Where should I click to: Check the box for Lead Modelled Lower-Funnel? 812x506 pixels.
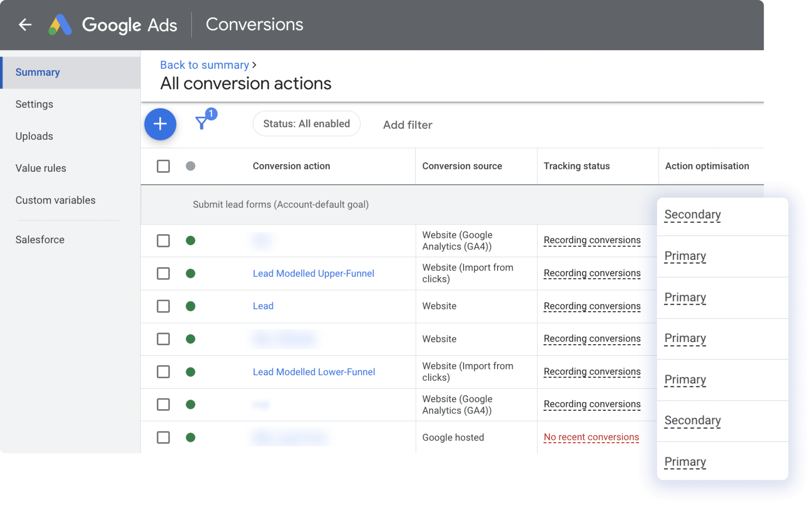(x=163, y=372)
